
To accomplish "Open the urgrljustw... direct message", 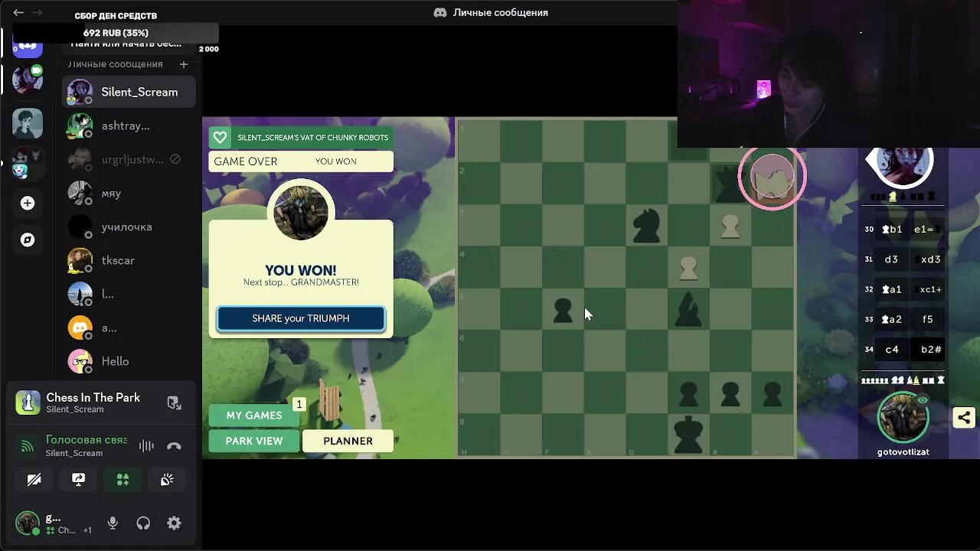I will tap(129, 159).
